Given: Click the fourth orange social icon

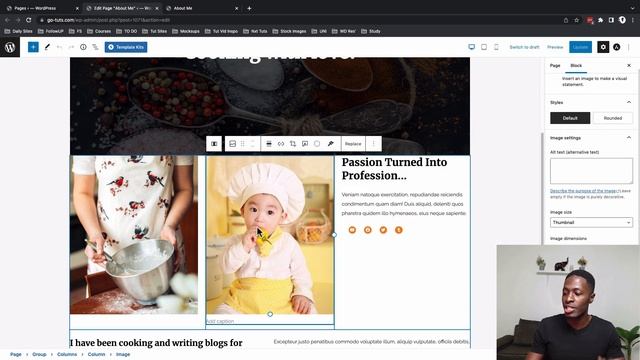Looking at the screenshot, I should pyautogui.click(x=399, y=230).
